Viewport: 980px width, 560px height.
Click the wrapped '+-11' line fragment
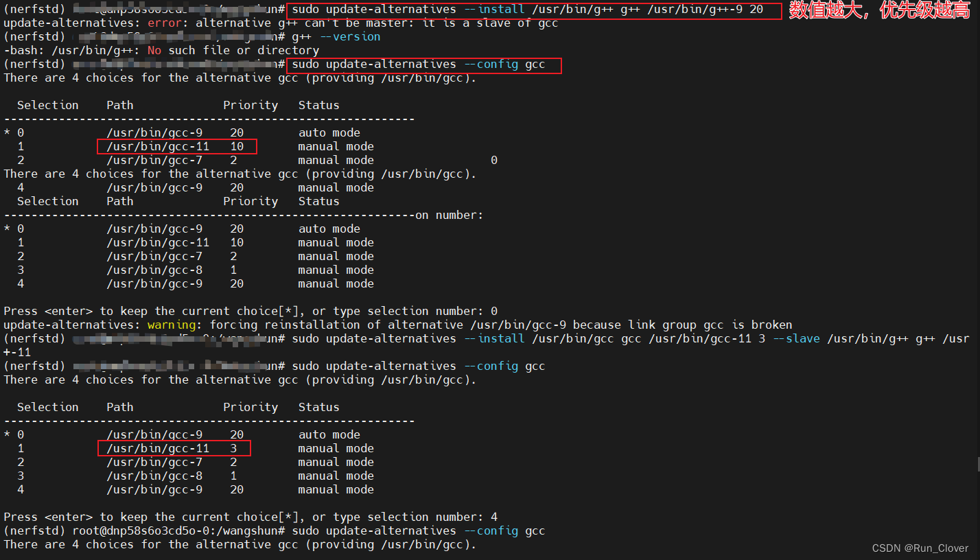(x=17, y=353)
